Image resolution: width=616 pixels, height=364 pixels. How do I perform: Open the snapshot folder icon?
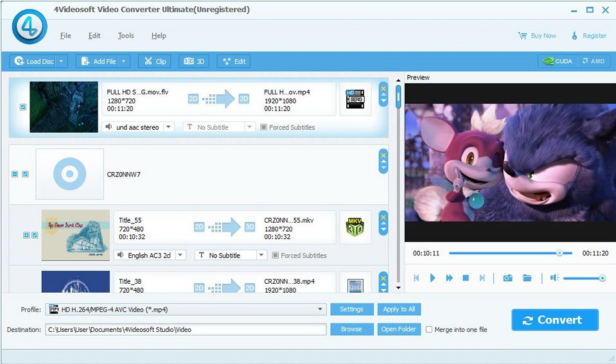(527, 278)
